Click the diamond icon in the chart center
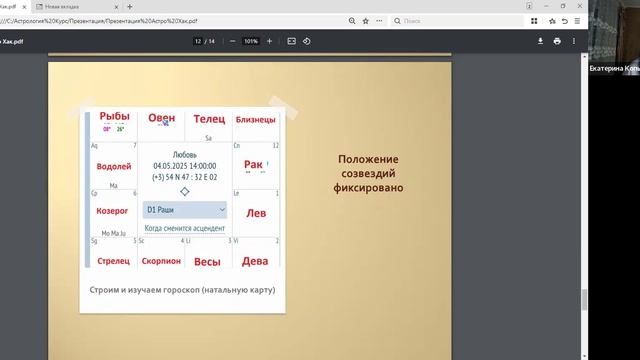This screenshot has height=360, width=640. coord(185,191)
